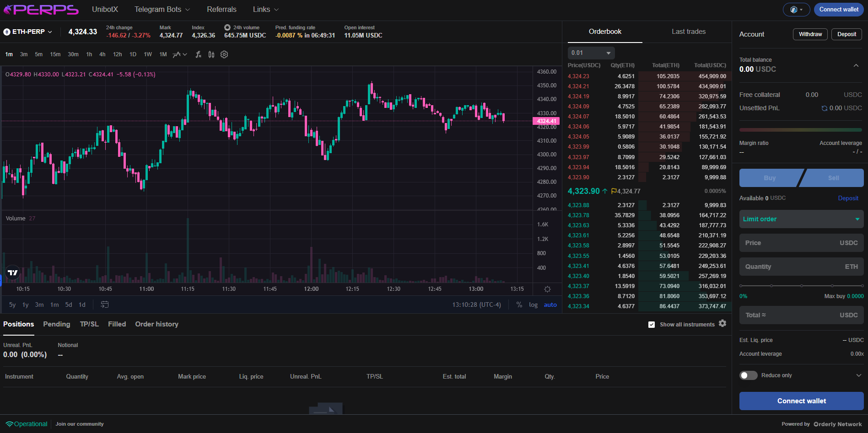
Task: Open the Order history tab
Action: tap(156, 324)
